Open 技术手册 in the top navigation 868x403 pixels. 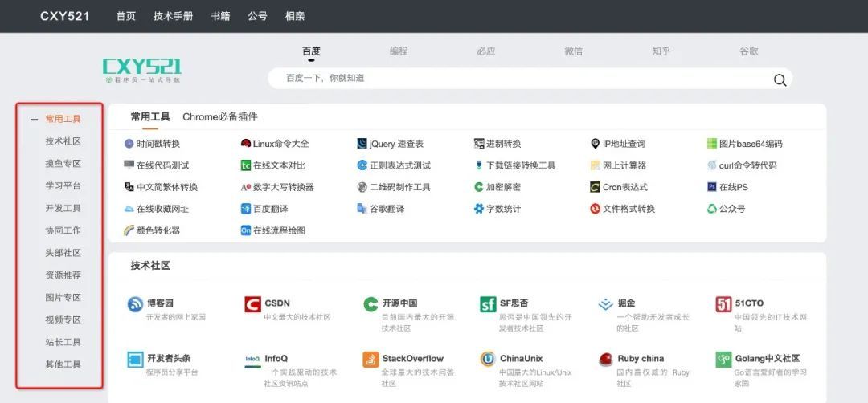tap(174, 16)
